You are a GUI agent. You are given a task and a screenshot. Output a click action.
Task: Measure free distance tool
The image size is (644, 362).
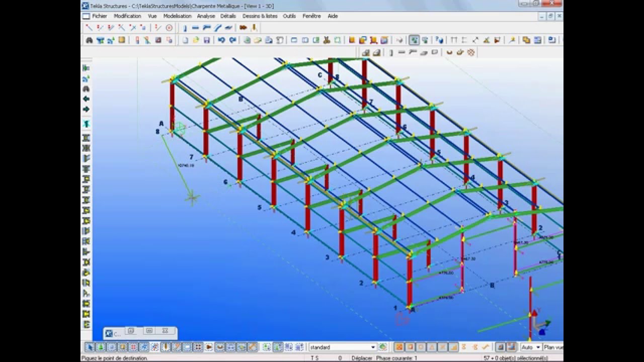pos(476,40)
